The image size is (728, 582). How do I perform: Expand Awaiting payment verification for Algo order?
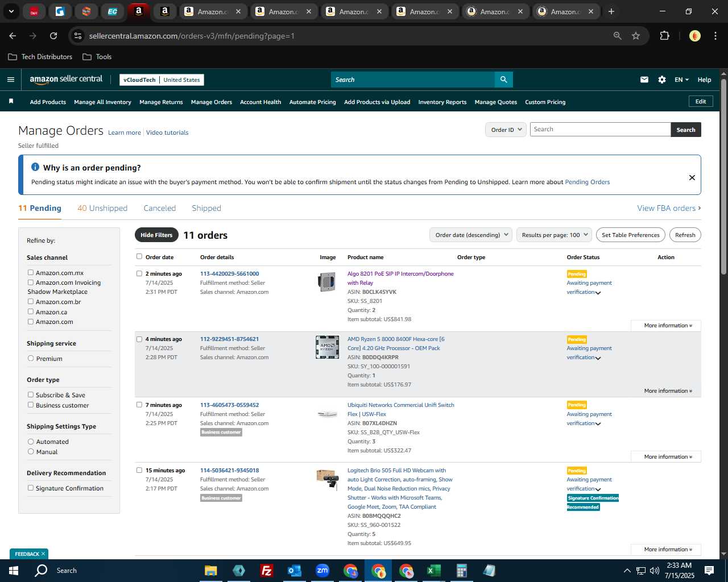(598, 293)
